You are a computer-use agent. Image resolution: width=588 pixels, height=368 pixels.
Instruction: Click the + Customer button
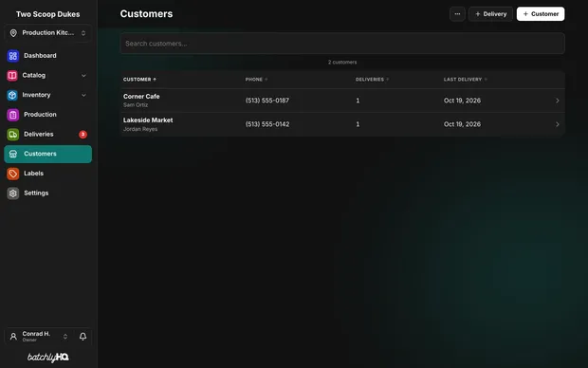[541, 14]
